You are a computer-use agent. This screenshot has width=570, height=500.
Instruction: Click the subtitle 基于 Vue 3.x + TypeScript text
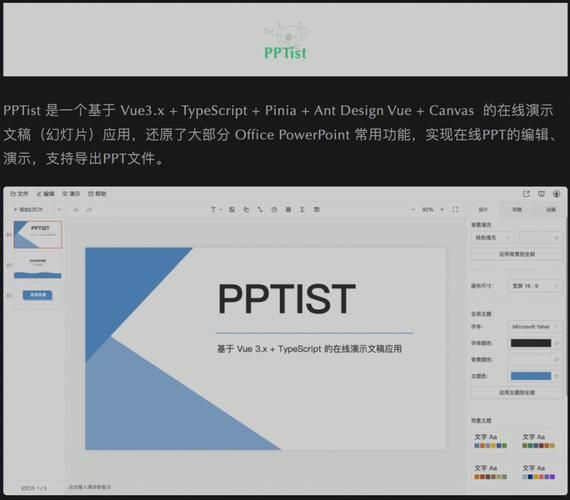point(309,349)
